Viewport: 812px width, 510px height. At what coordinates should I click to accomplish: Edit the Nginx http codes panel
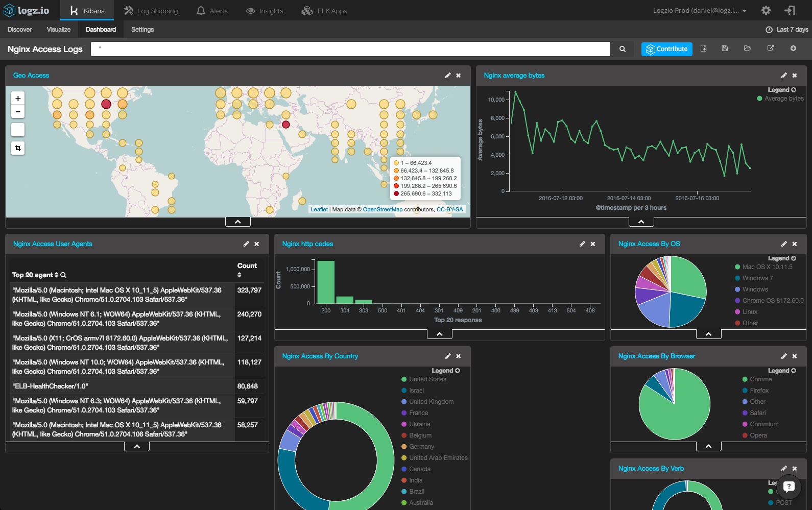(582, 244)
